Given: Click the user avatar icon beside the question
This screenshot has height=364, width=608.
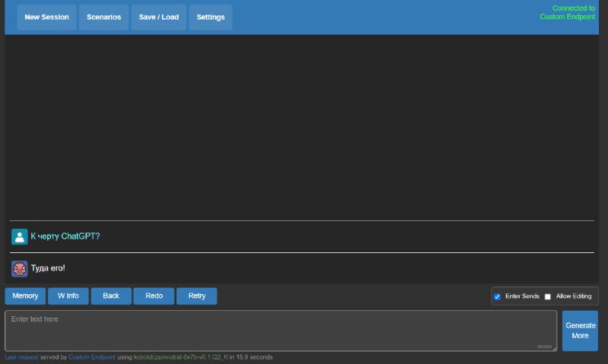Looking at the screenshot, I should 19,236.
